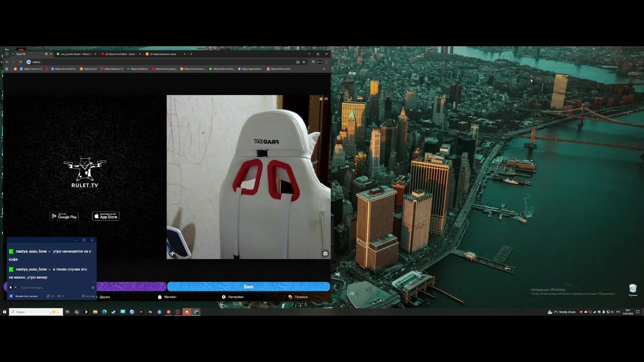Click the chat Type a message field

tap(54, 288)
